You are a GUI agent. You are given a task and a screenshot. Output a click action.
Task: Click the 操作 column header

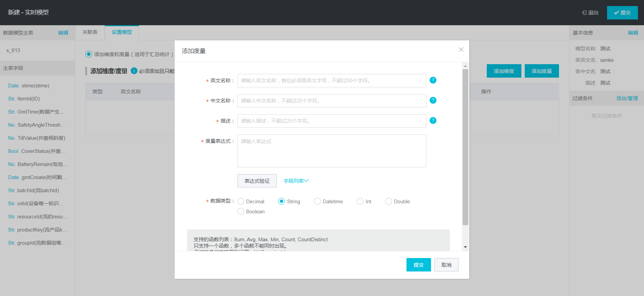click(x=486, y=92)
